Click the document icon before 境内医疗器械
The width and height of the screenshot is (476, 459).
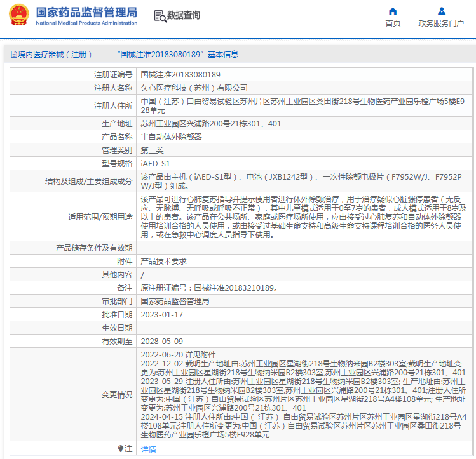pos(13,55)
